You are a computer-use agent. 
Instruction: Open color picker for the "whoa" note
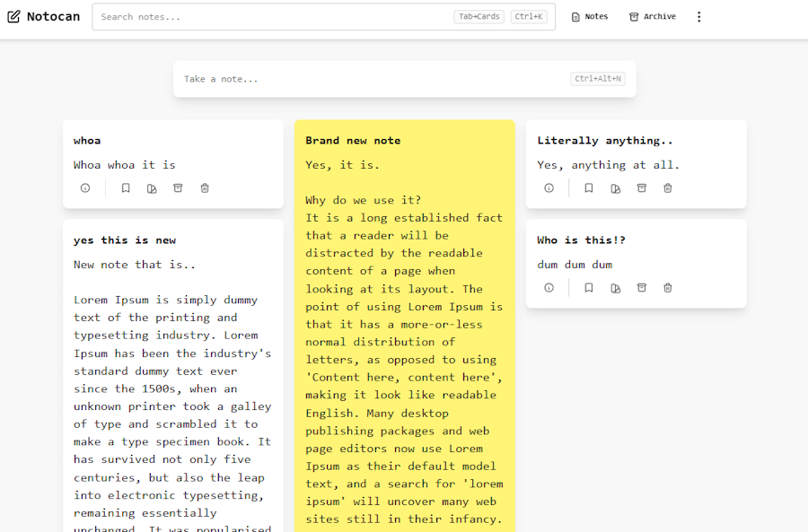click(152, 188)
